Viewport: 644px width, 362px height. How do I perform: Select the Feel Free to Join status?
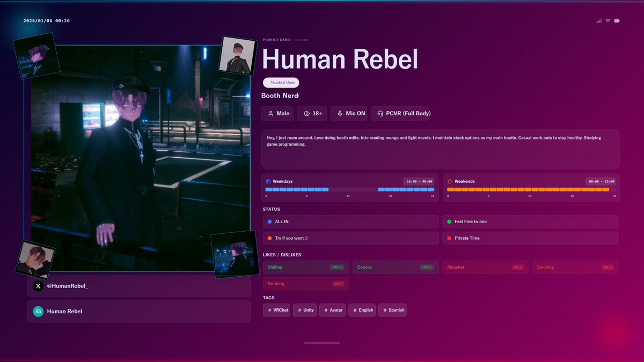click(530, 221)
